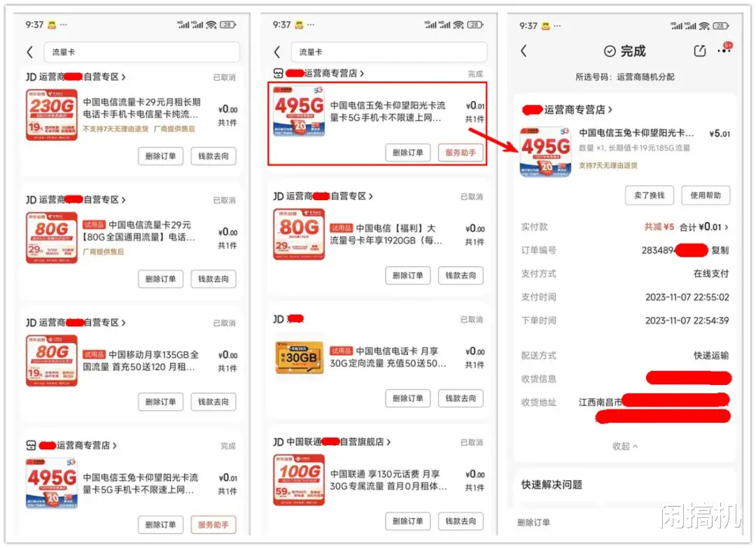
Task: Delete the 【80G全国通用流量】 order
Action: point(160,279)
